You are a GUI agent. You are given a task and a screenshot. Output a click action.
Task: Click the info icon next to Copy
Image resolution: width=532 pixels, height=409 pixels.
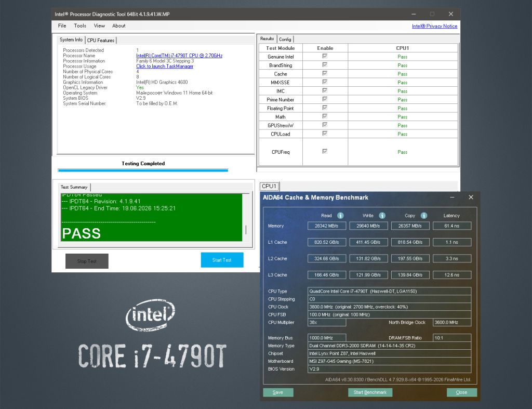pyautogui.click(x=424, y=216)
